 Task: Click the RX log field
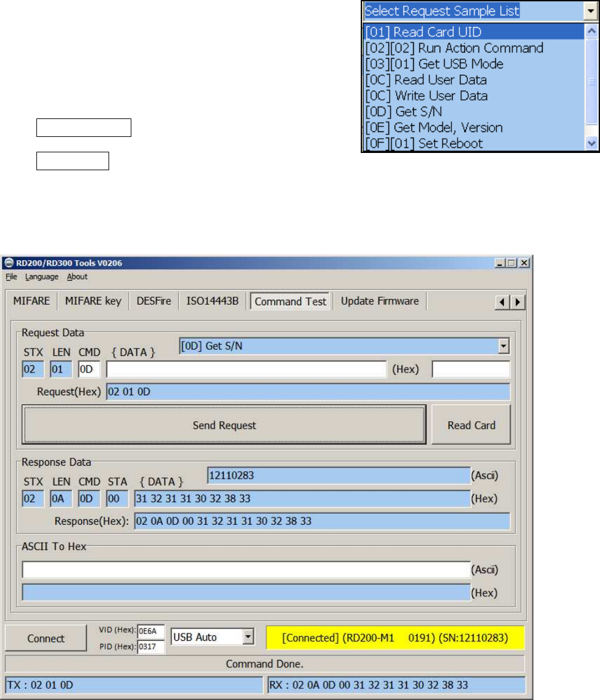397,685
